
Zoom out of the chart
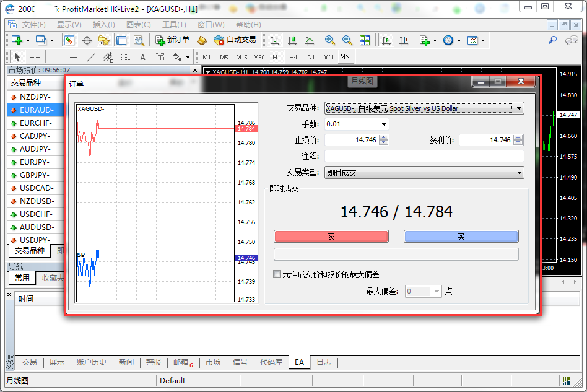click(347, 40)
